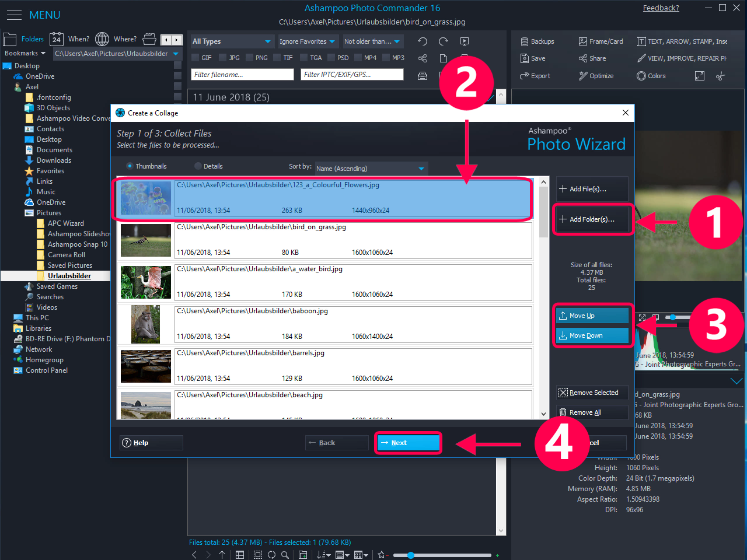The height and width of the screenshot is (560, 747).
Task: Click the scissors cut icon
Action: pos(721,76)
